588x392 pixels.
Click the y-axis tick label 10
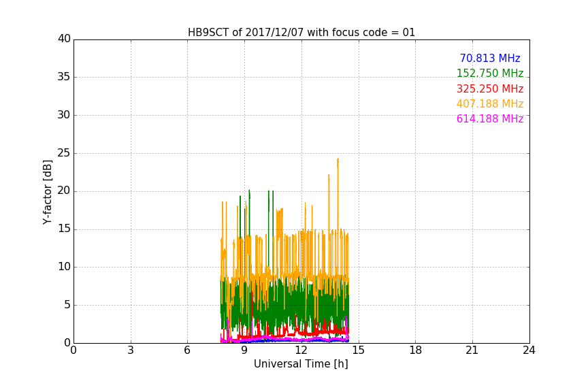tap(64, 267)
